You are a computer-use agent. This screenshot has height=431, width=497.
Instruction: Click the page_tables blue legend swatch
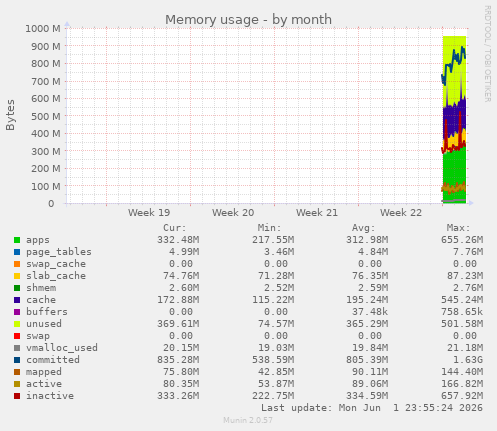(17, 252)
